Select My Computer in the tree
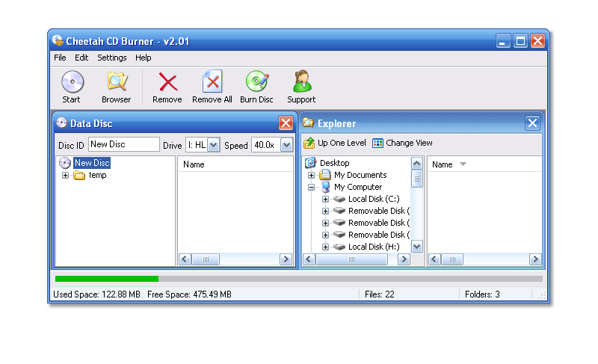The height and width of the screenshot is (364, 598). pyautogui.click(x=358, y=187)
